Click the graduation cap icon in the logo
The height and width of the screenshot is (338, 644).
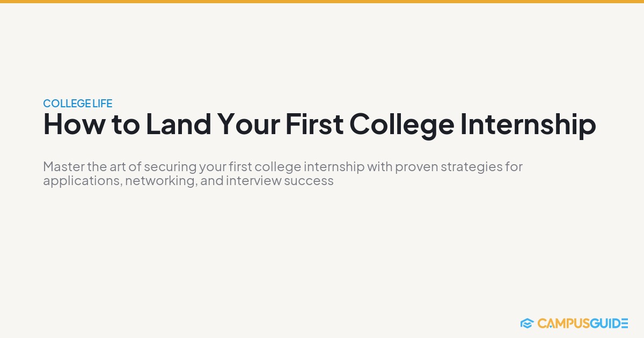526,323
